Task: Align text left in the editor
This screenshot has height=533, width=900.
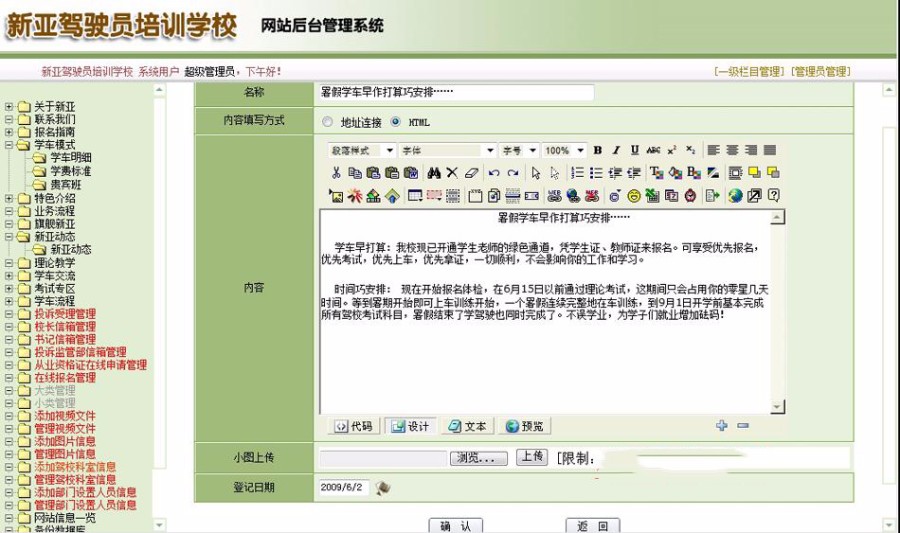Action: click(713, 150)
